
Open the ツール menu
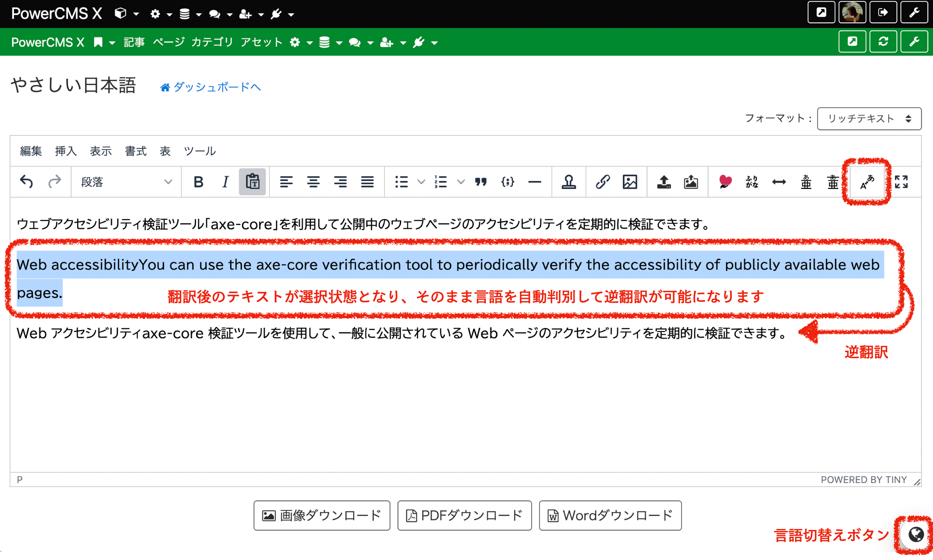point(200,151)
